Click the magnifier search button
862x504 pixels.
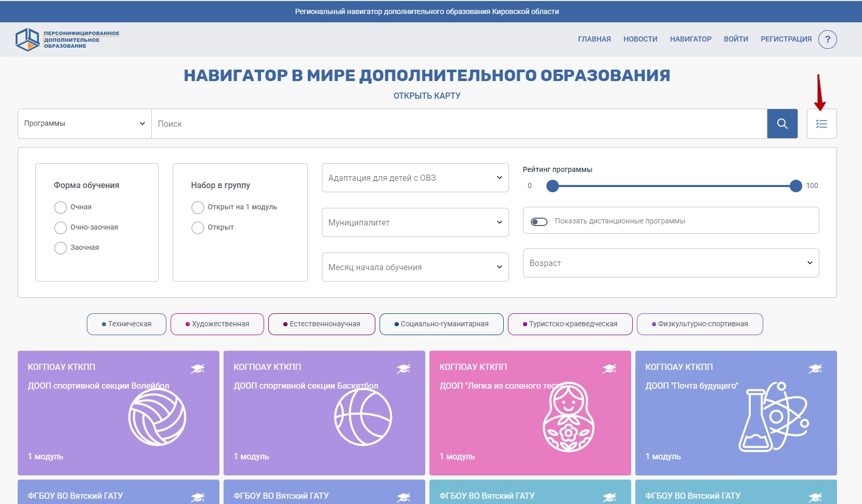(782, 124)
